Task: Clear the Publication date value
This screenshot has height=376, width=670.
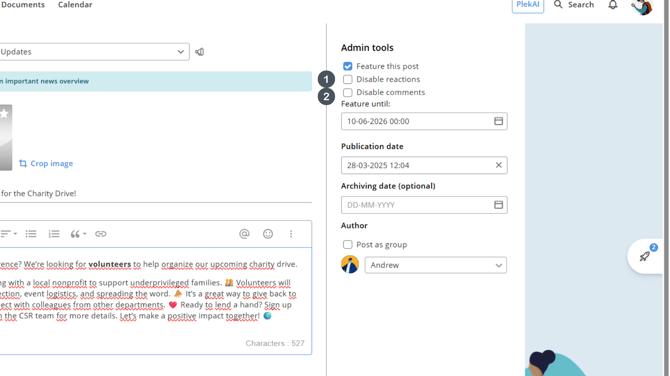Action: (x=498, y=165)
